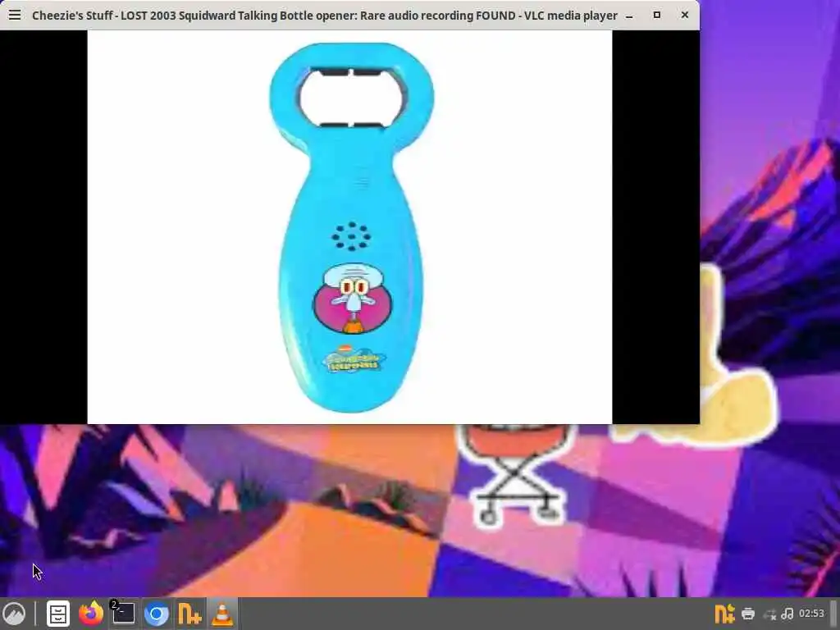Click the Squidward bottle opener video area

click(349, 227)
